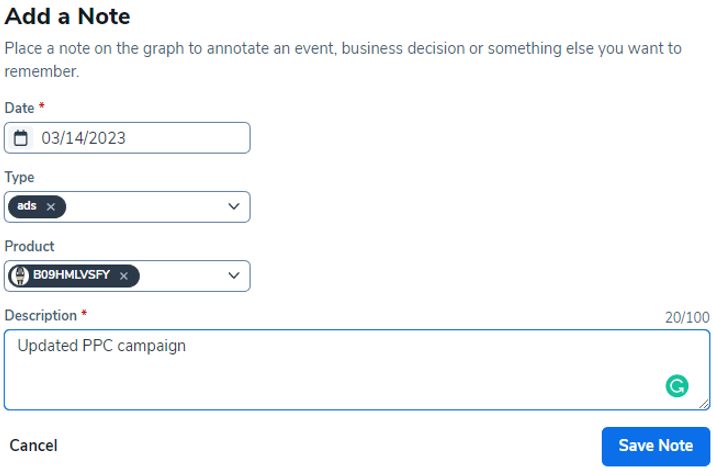Click the date value 03/14/2023
Image resolution: width=713 pixels, height=471 pixels.
tap(83, 138)
